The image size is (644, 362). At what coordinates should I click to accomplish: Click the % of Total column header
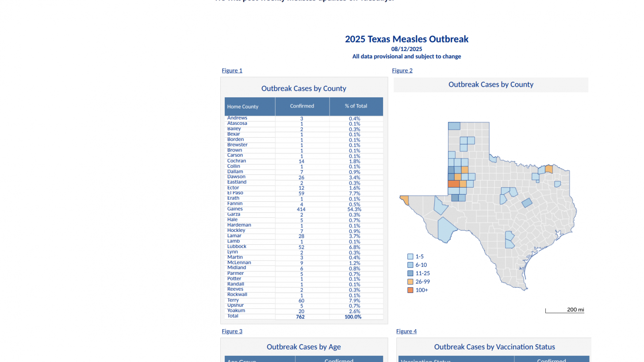[356, 106]
